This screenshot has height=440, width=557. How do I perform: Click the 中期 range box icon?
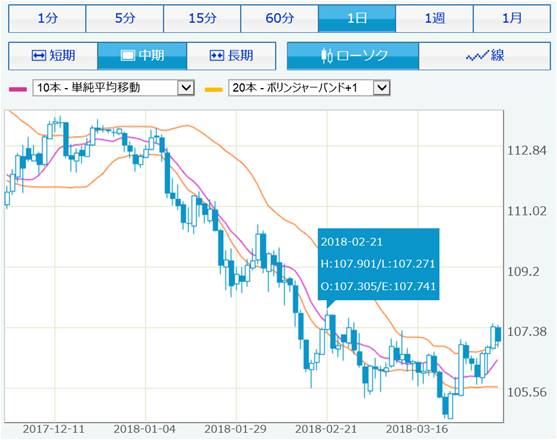pos(128,56)
